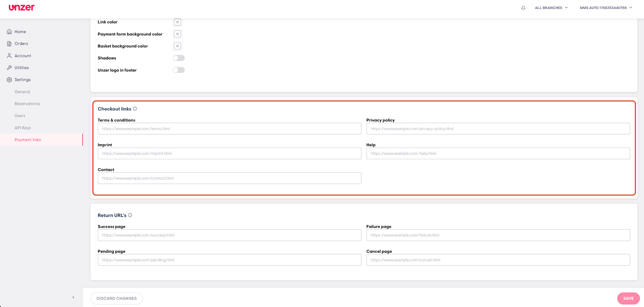
Task: Click the Settings label in sidebar
Action: (x=23, y=80)
